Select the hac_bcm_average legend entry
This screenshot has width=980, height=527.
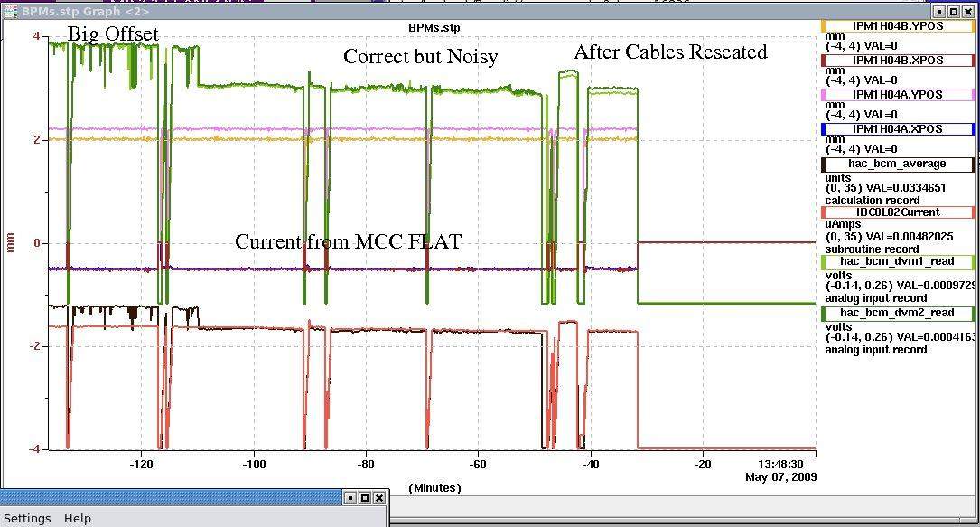tap(898, 165)
